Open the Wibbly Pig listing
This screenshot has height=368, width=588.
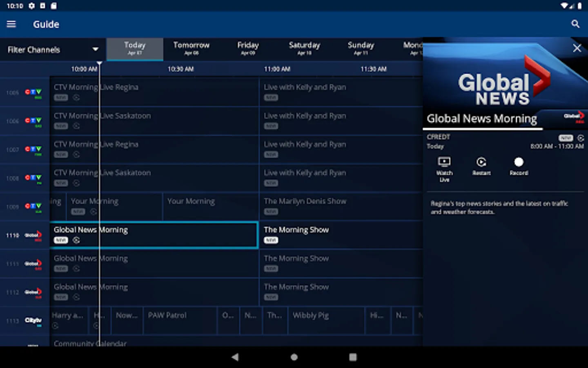click(326, 321)
